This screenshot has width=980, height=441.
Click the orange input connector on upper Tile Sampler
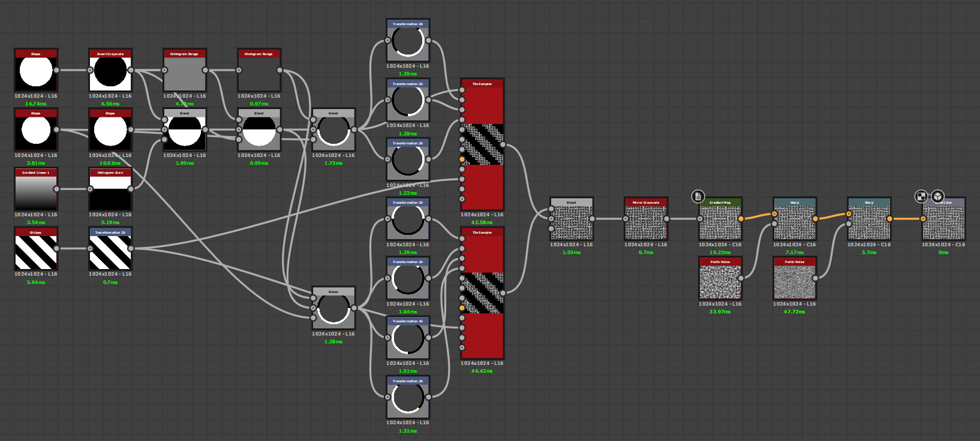pos(462,159)
